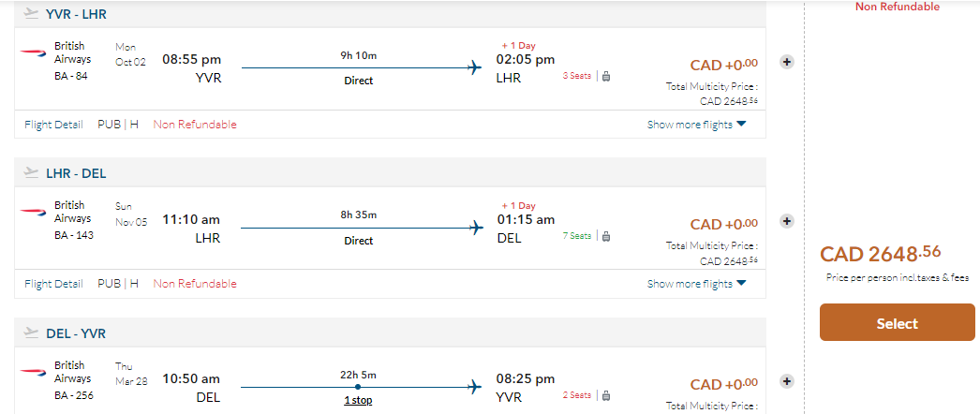
Task: Click plus icon beside YVR-LHR flight price
Action: click(x=787, y=62)
